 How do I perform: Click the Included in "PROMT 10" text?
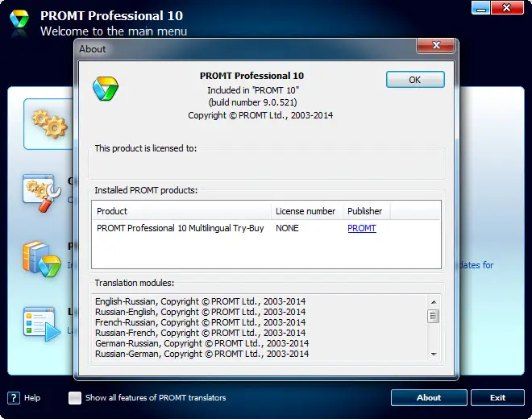[253, 90]
